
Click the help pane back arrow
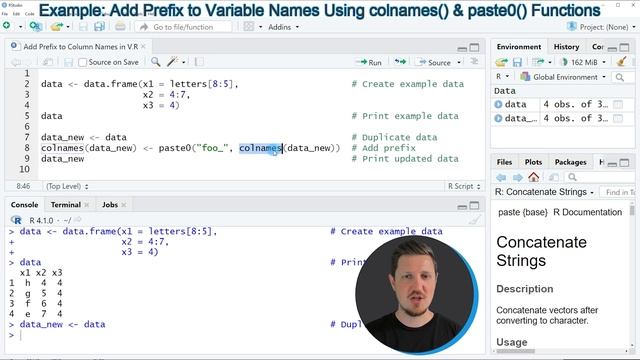click(501, 177)
